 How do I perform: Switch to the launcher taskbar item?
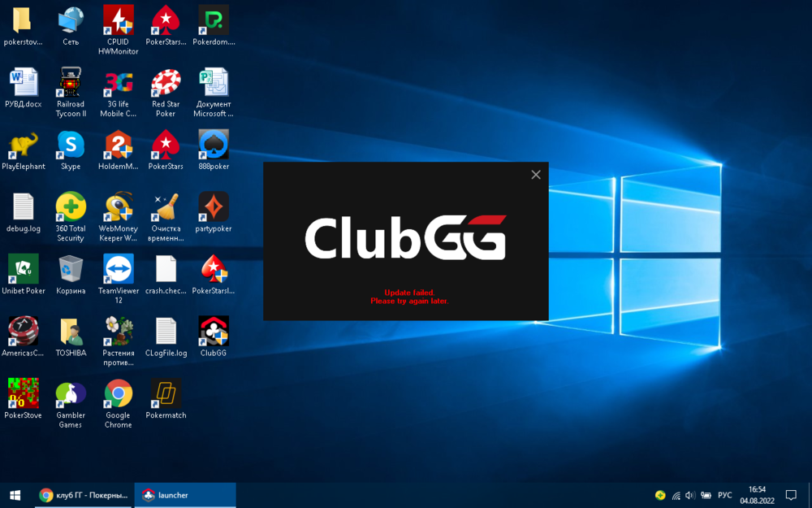pos(184,495)
